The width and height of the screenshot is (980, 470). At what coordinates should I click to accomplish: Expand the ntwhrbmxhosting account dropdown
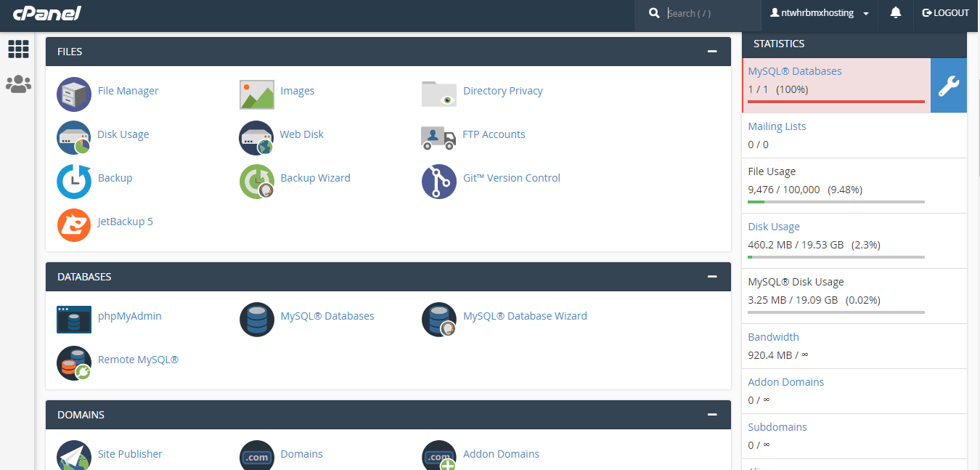819,12
